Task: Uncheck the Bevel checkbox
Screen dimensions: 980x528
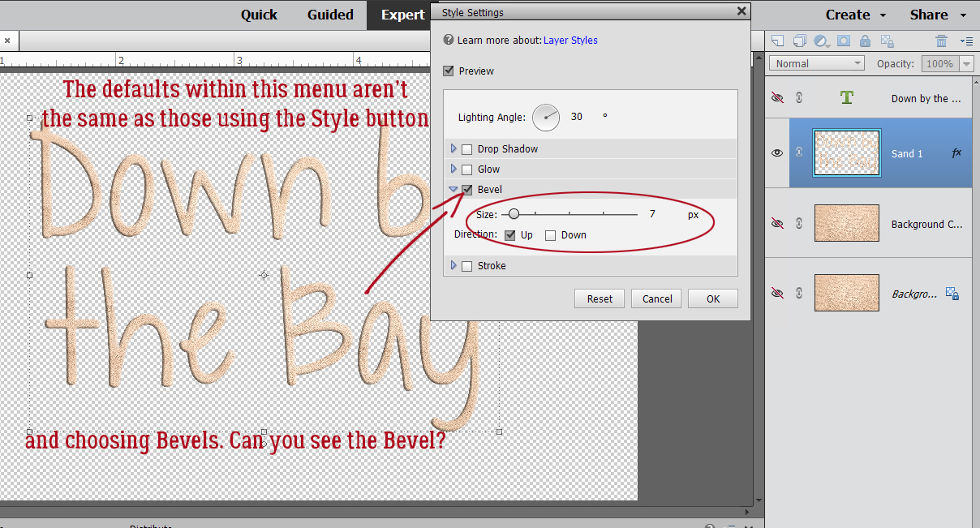Action: [466, 189]
